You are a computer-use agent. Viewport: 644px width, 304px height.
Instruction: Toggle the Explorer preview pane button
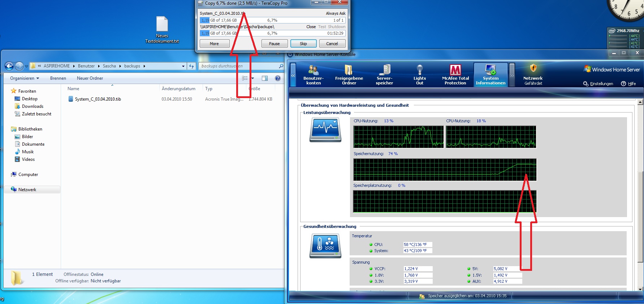pos(265,78)
